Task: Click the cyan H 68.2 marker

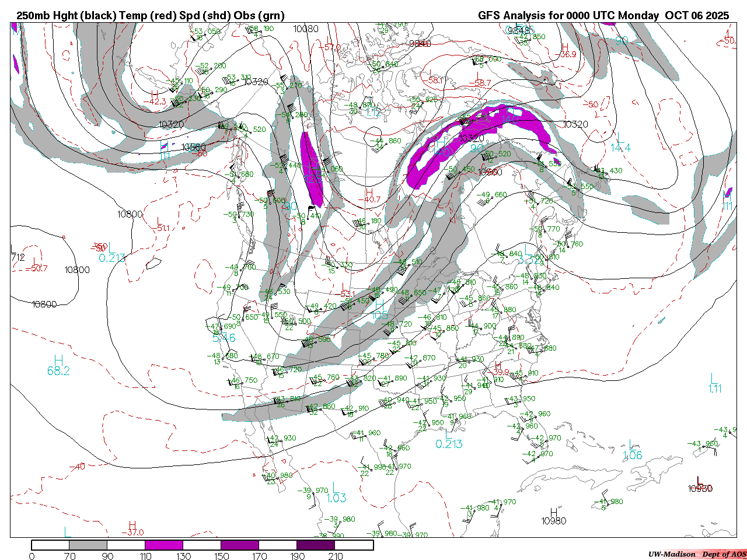Action: point(58,366)
